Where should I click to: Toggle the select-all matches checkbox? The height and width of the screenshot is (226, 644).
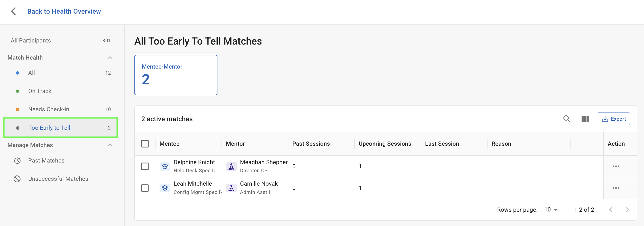click(145, 144)
